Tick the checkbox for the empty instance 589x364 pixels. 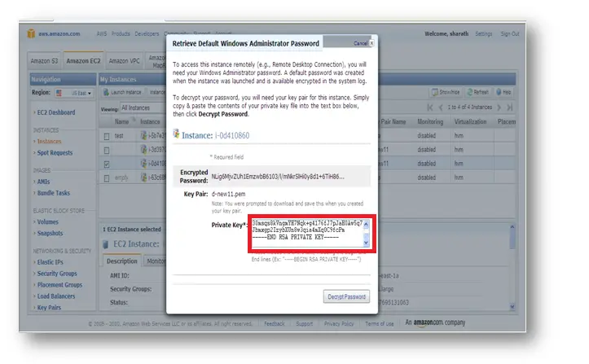(107, 178)
